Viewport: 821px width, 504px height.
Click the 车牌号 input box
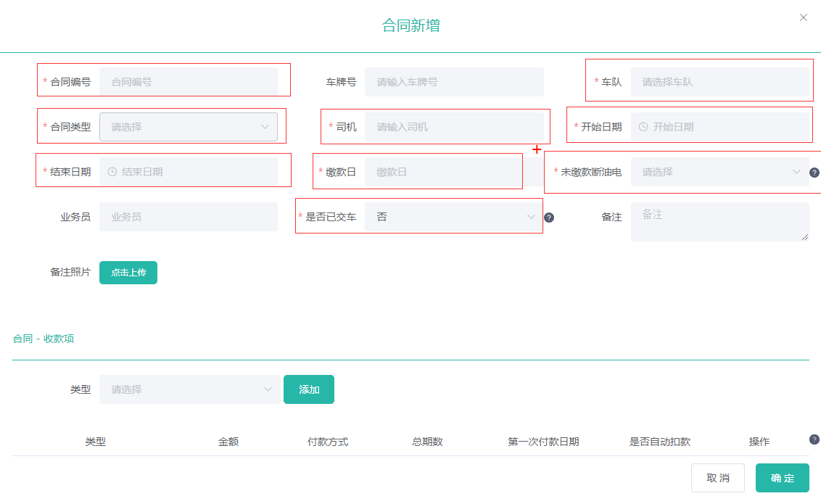coord(453,82)
